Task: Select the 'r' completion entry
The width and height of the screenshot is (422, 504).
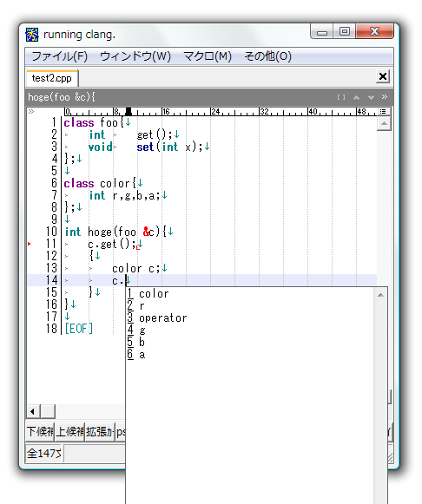Action: click(x=249, y=305)
